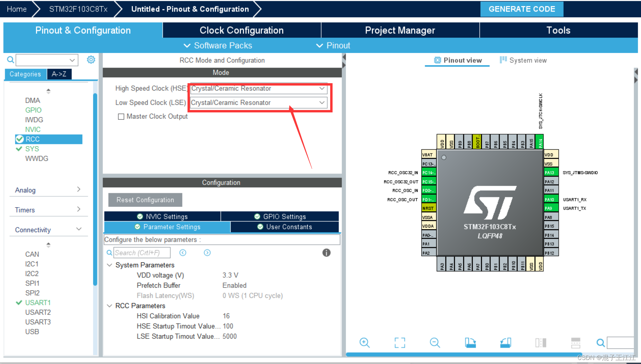The height and width of the screenshot is (364, 641).
Task: Click Reset Configuration button
Action: click(x=145, y=200)
